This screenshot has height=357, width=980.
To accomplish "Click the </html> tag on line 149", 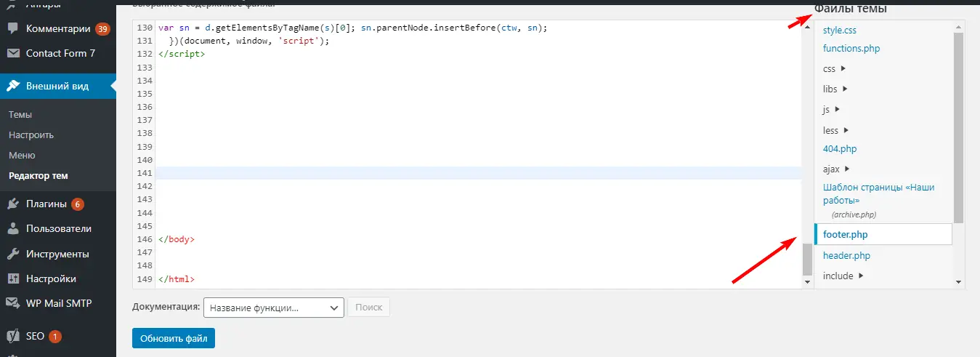I will pos(176,279).
